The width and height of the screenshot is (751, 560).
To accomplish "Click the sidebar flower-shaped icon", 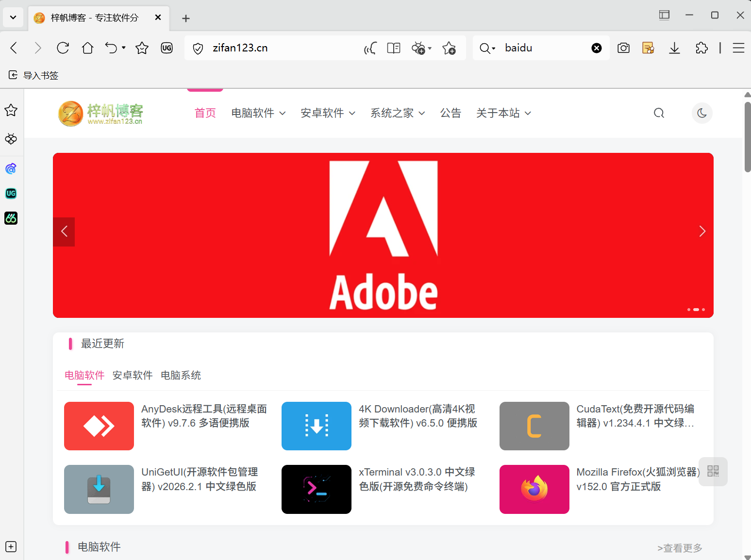I will 11,139.
